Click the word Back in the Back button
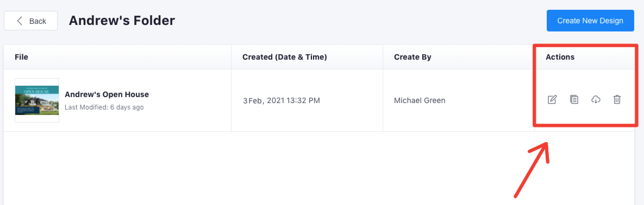 (38, 21)
